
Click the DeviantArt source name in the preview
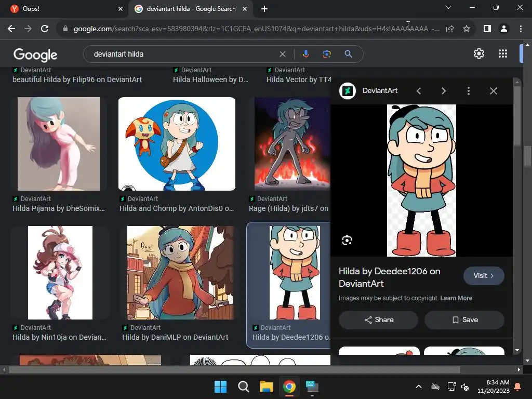pos(380,90)
